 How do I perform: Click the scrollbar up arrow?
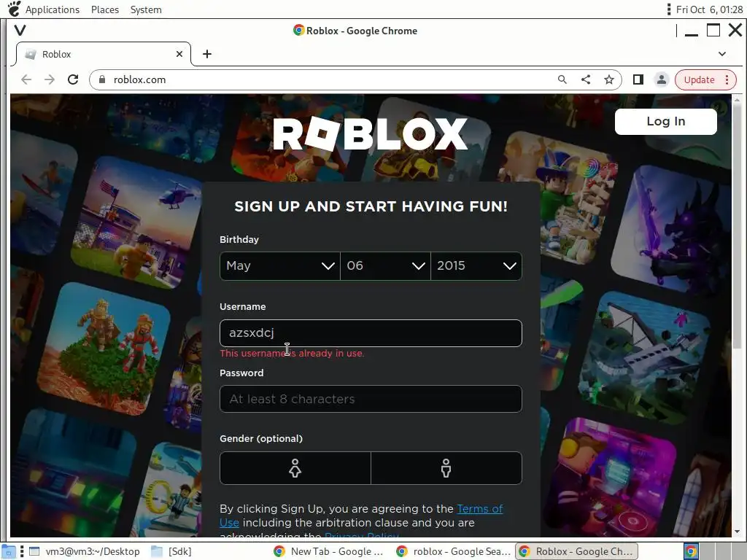click(737, 99)
